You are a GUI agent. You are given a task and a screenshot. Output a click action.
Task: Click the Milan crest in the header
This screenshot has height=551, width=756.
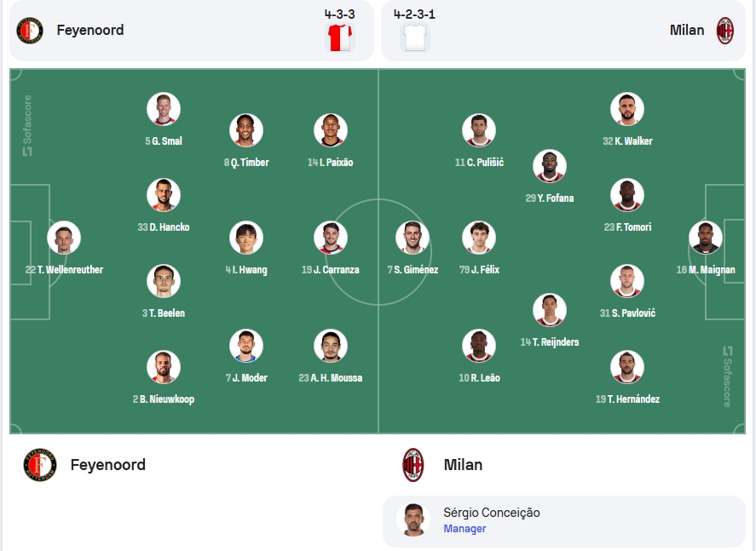[724, 31]
